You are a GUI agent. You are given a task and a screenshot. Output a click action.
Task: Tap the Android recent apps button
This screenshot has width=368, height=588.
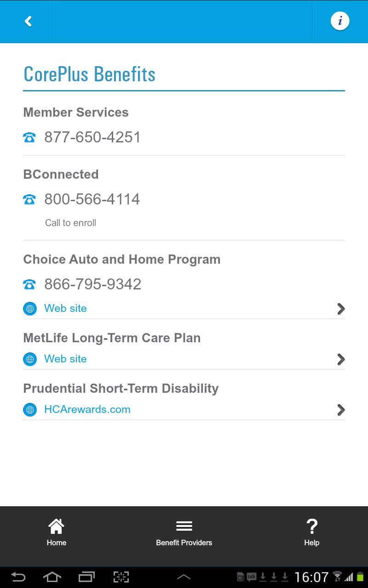click(86, 577)
